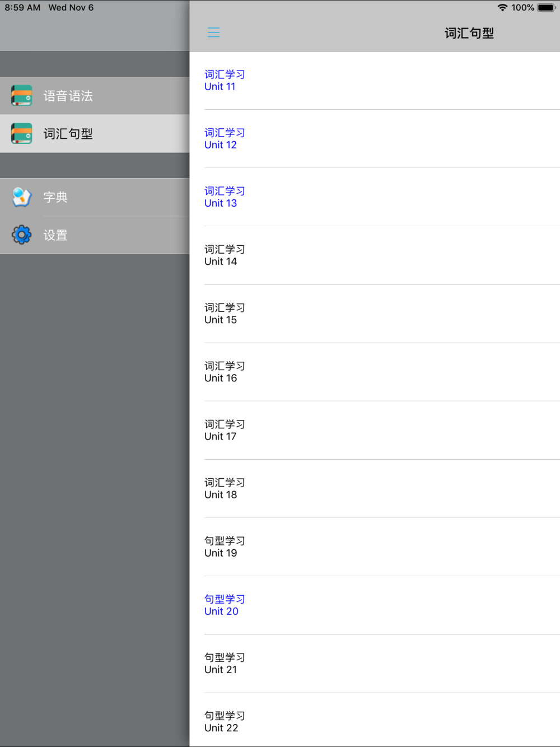
Task: Tap 词汇学习 Unit 18
Action: pyautogui.click(x=375, y=489)
